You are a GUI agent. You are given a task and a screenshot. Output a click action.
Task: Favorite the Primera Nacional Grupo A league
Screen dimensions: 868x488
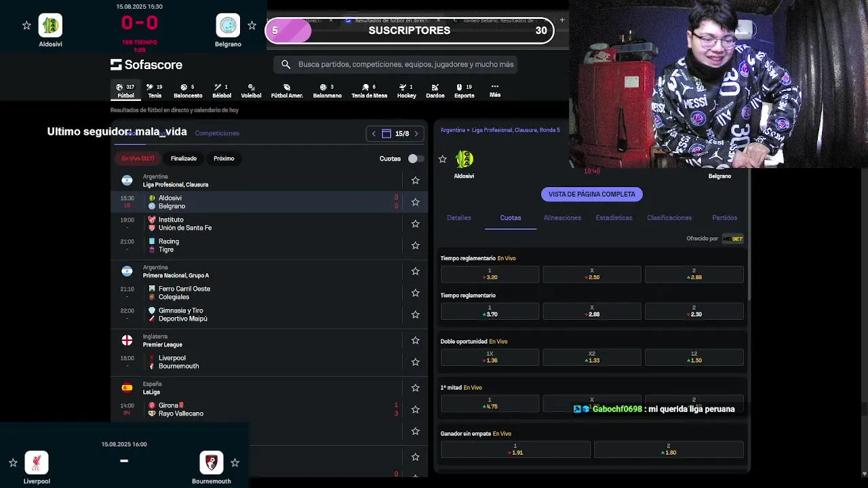[x=416, y=271]
